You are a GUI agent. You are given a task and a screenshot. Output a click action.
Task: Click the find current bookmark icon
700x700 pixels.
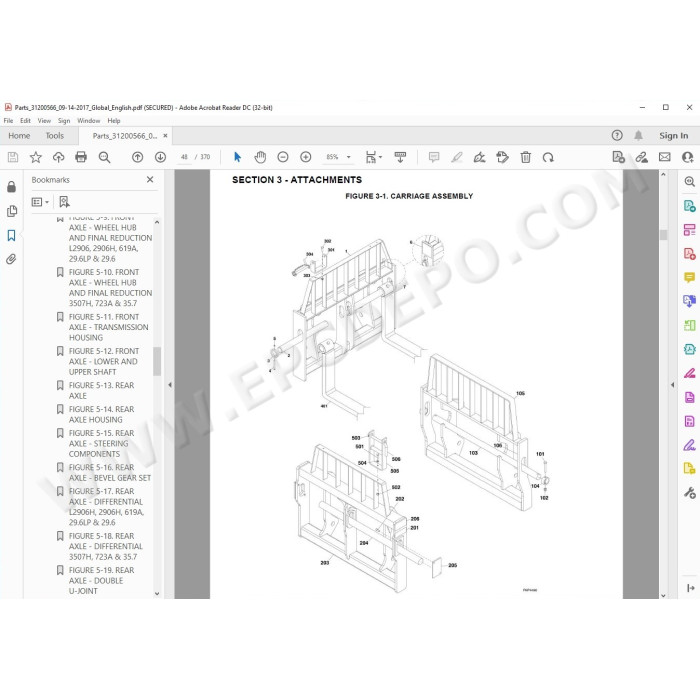click(64, 202)
